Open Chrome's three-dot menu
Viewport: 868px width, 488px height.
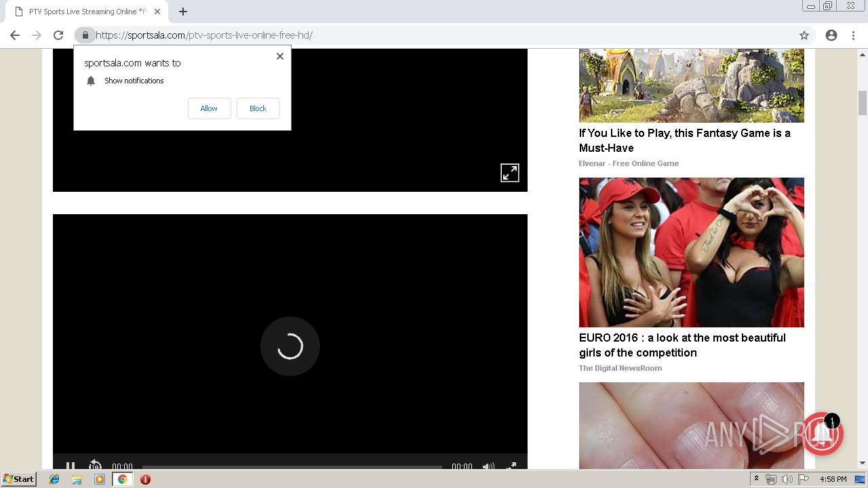853,35
